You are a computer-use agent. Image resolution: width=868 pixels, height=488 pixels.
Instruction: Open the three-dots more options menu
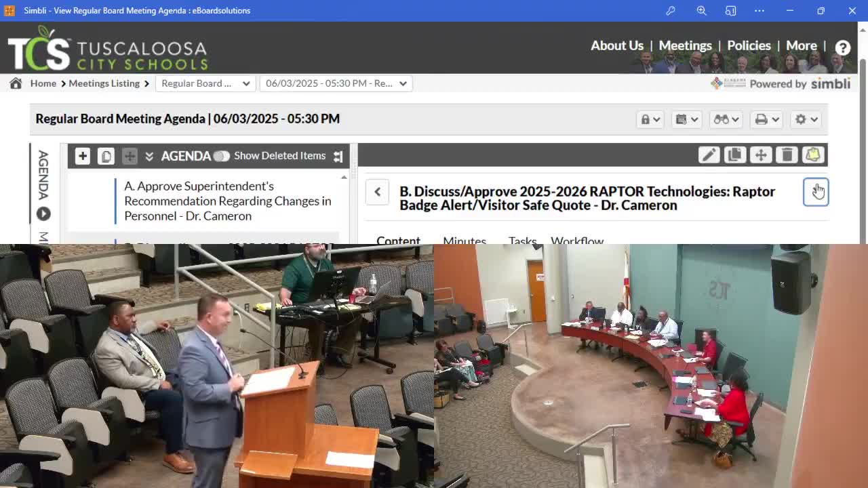coord(759,10)
